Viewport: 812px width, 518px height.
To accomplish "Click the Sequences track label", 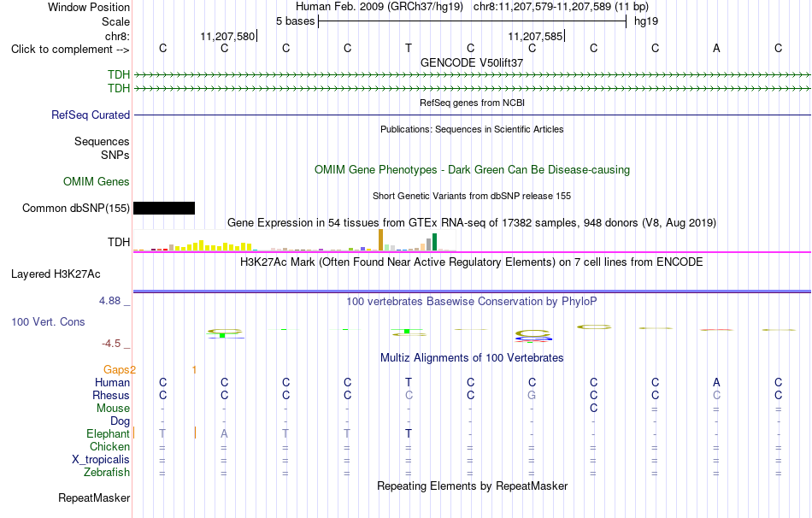I will pyautogui.click(x=102, y=141).
